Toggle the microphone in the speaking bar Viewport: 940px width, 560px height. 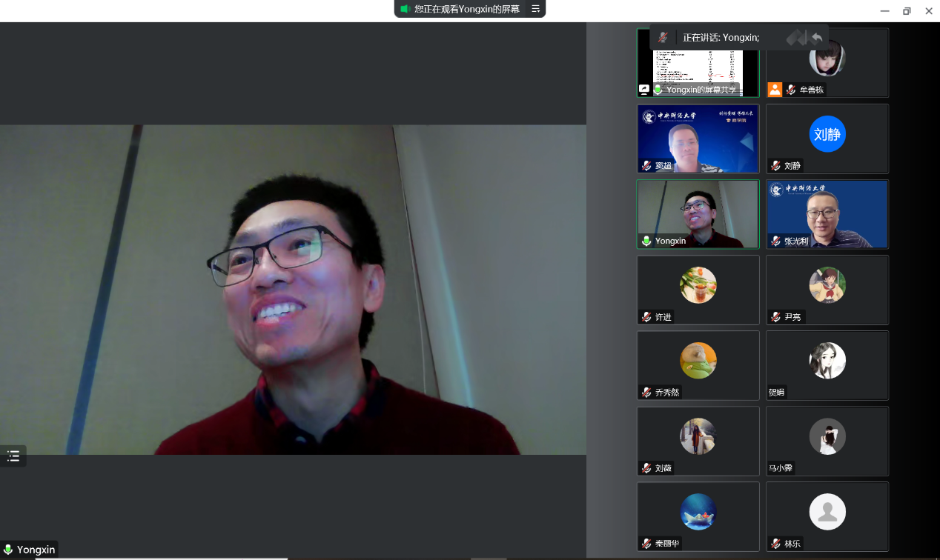[663, 37]
